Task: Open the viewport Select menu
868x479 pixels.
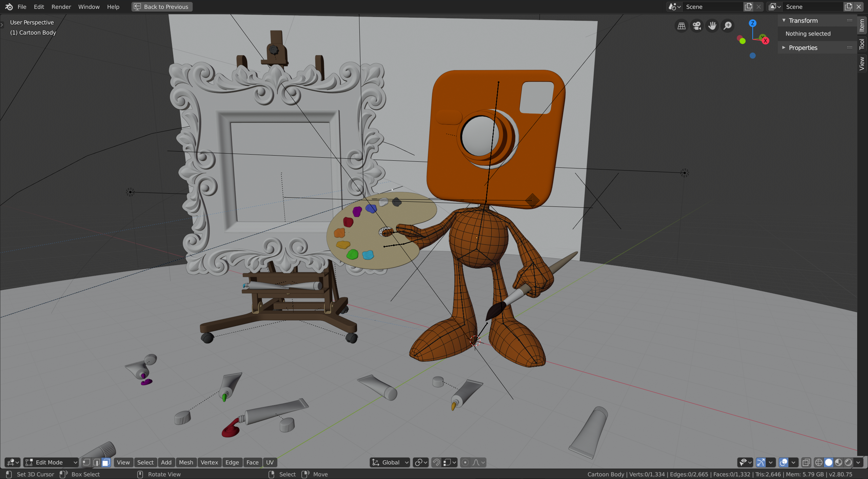Action: click(145, 462)
